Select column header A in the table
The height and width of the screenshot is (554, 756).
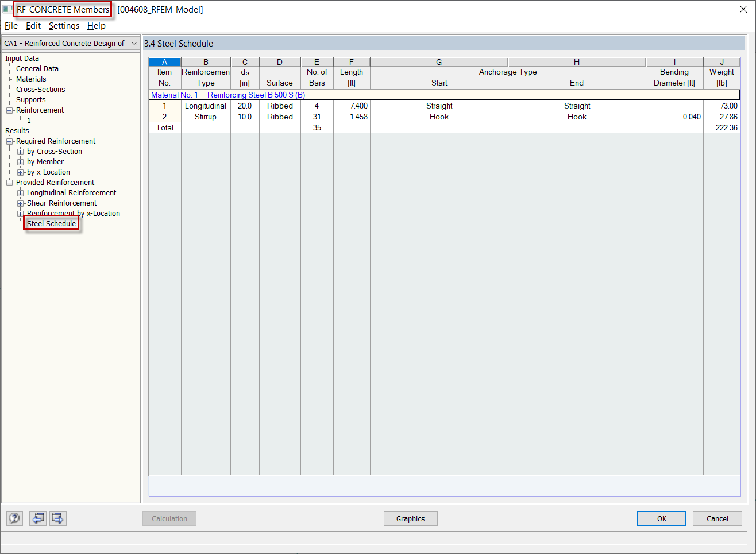point(164,61)
